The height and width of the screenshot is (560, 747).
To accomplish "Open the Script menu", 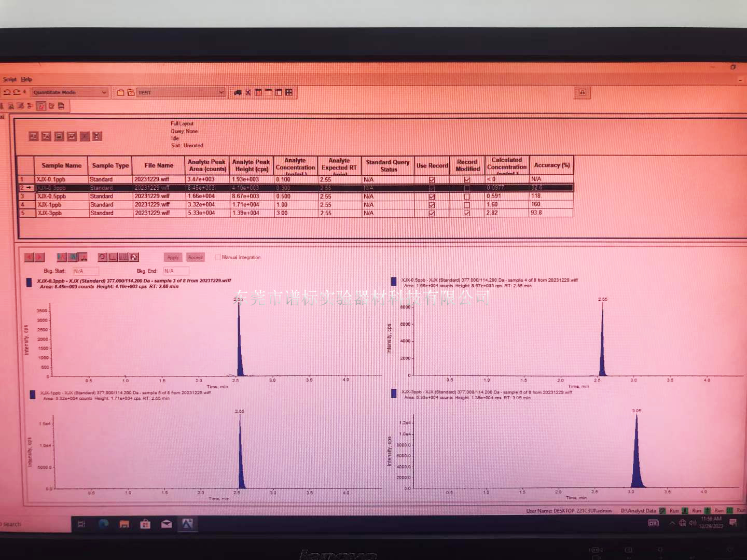I will [10, 79].
